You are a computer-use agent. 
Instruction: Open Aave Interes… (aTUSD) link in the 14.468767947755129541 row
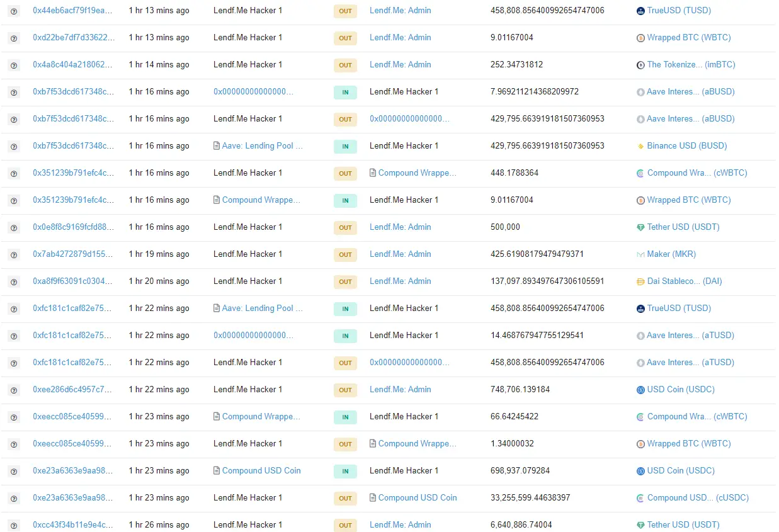[691, 336]
